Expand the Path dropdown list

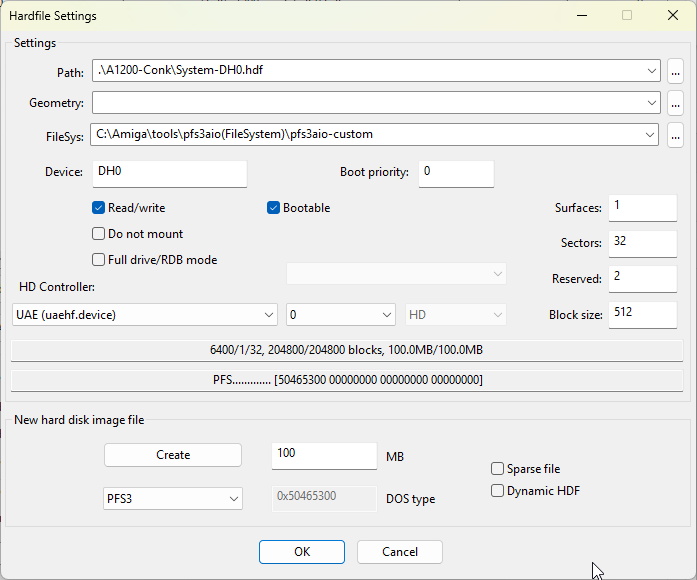coord(651,71)
